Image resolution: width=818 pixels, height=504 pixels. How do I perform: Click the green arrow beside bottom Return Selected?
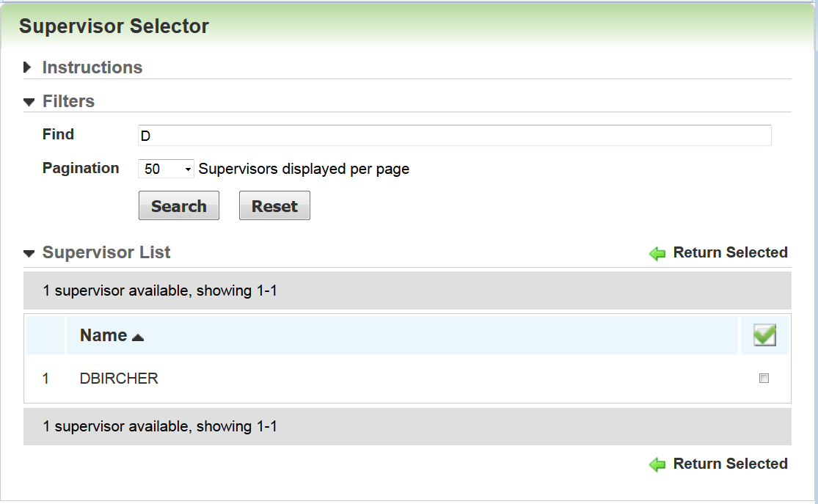point(657,464)
